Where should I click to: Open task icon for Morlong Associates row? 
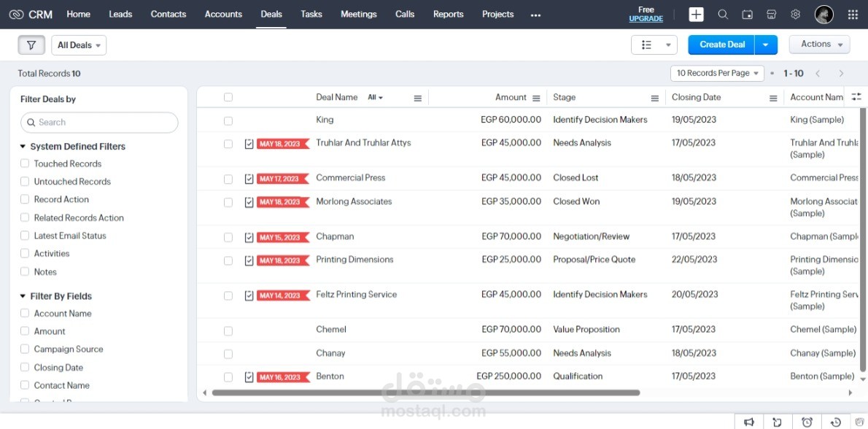[249, 202]
